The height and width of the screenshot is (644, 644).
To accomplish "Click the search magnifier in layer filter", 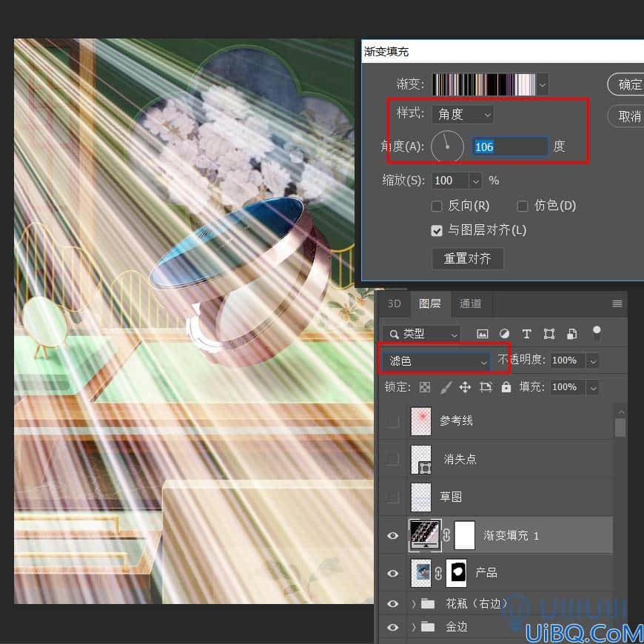I will pos(394,334).
